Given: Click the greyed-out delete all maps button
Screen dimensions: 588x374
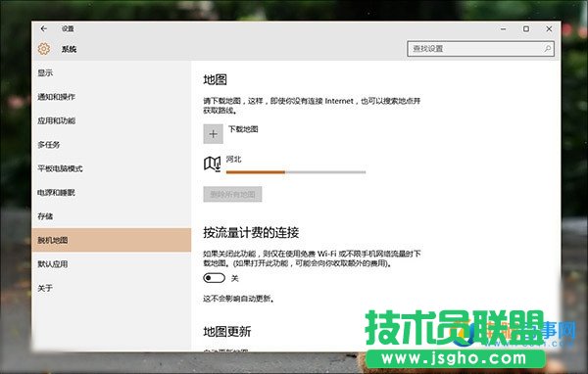Looking at the screenshot, I should click(232, 194).
